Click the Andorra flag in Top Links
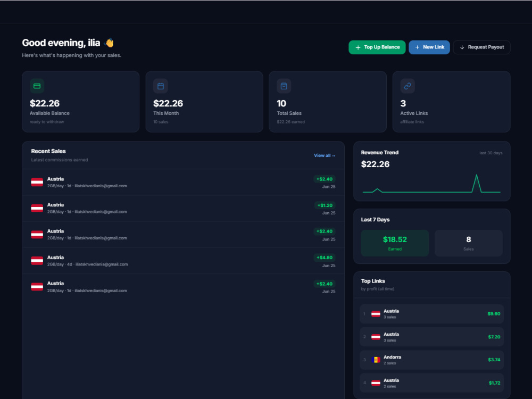 (376, 360)
